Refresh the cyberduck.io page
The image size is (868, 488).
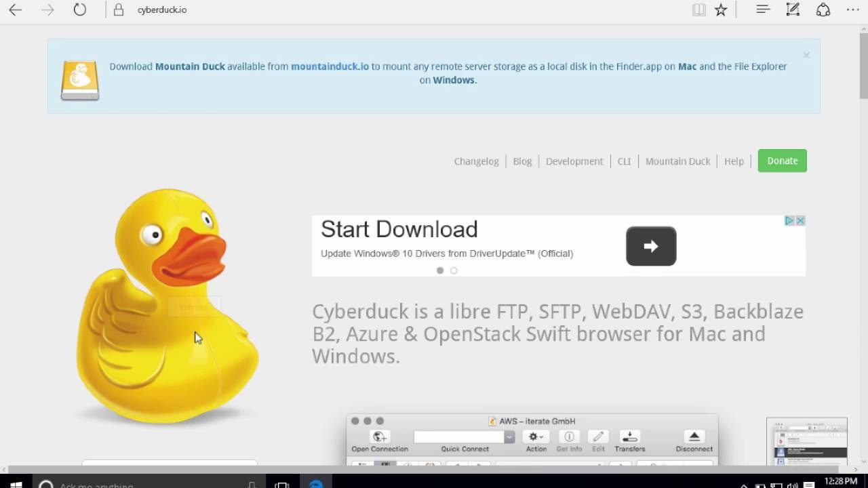tap(80, 9)
